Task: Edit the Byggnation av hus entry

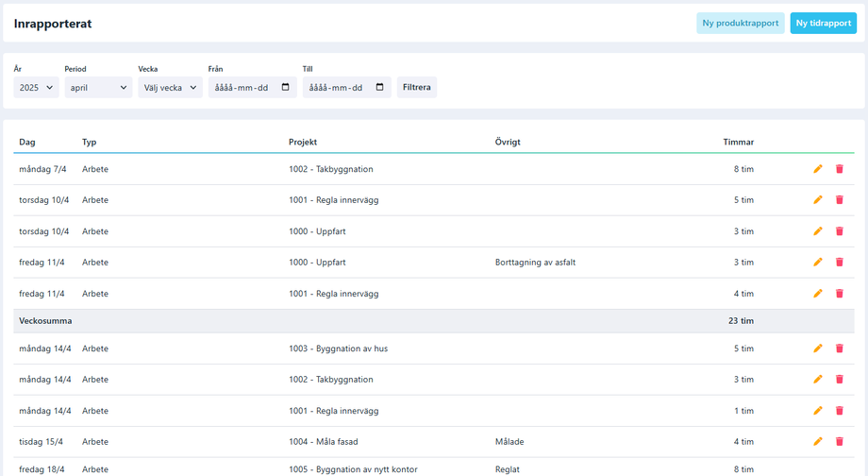Action: (818, 348)
